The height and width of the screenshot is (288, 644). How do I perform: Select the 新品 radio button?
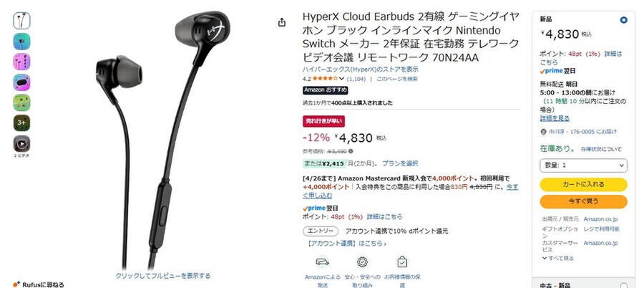623,20
